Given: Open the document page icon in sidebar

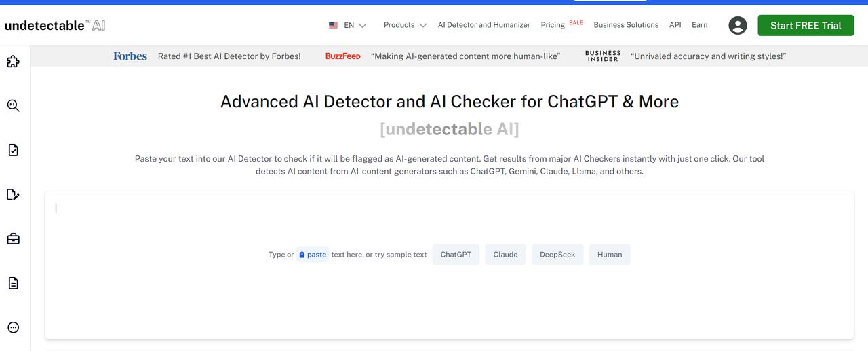Looking at the screenshot, I should coord(13,283).
